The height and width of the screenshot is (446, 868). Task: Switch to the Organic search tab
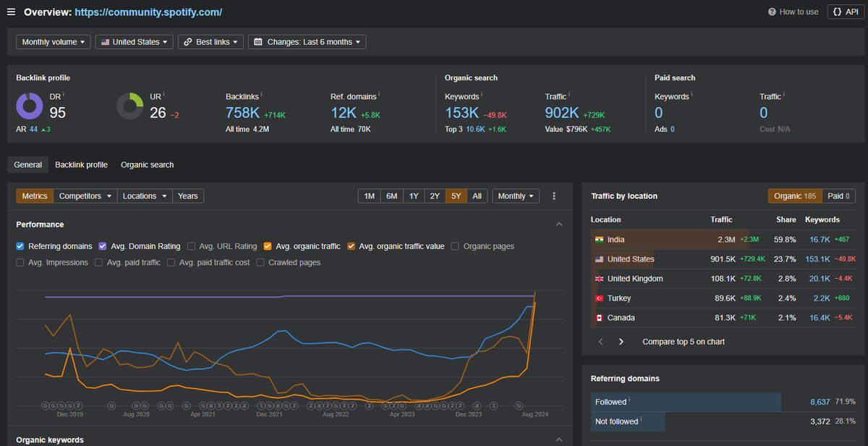tap(147, 165)
